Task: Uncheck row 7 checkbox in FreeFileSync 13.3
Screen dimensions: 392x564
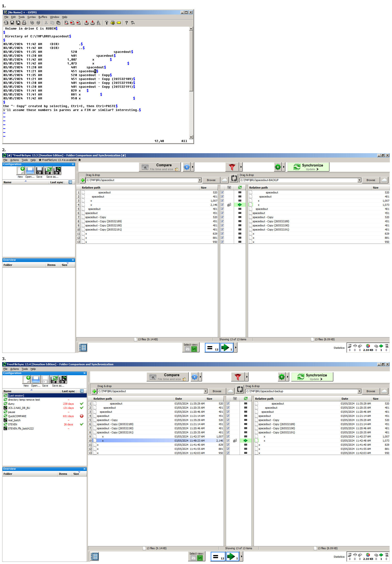Action: [x=222, y=217]
